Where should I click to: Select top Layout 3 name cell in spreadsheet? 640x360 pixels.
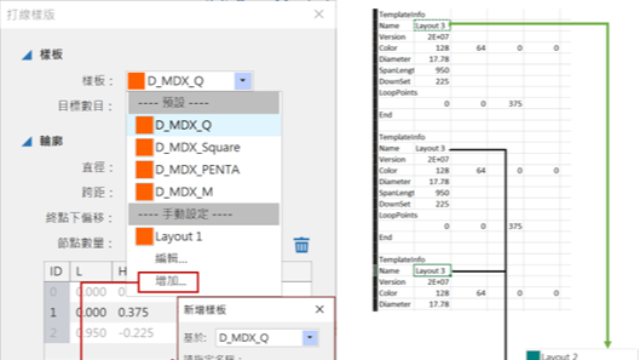(x=432, y=26)
